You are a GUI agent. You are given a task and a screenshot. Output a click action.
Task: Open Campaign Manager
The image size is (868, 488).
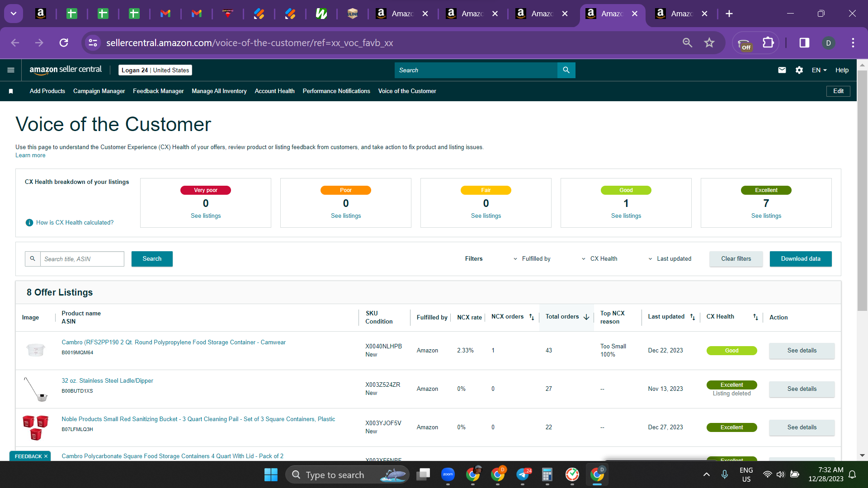[x=99, y=91]
